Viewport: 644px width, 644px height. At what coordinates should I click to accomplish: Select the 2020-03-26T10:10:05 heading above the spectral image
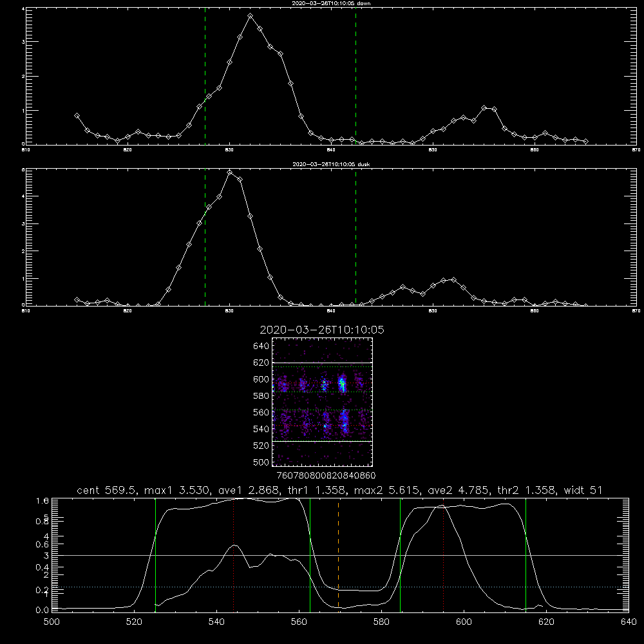322,330
